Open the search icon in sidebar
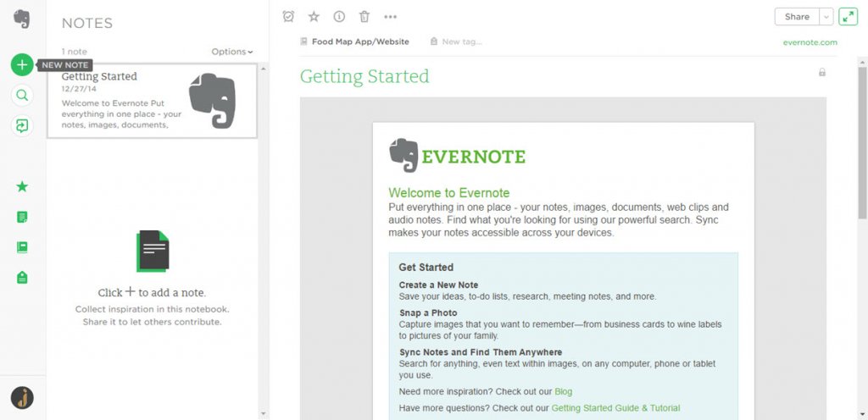868x420 pixels. (22, 95)
